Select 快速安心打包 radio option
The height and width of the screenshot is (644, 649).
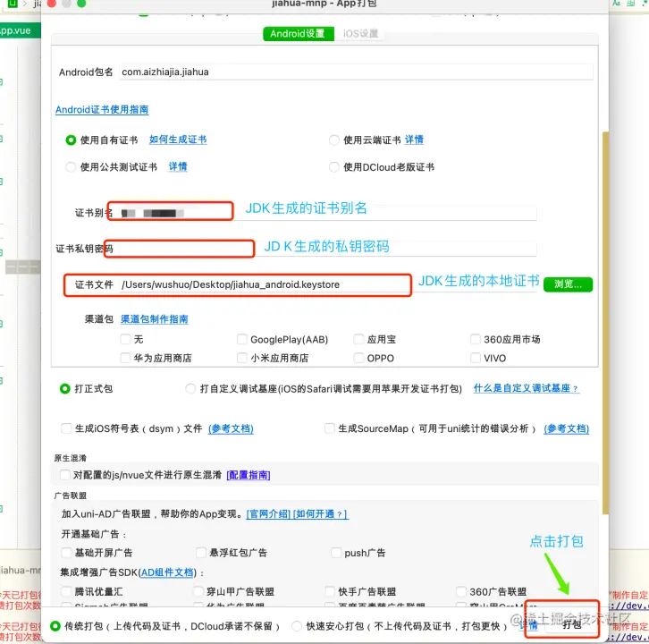click(x=297, y=626)
